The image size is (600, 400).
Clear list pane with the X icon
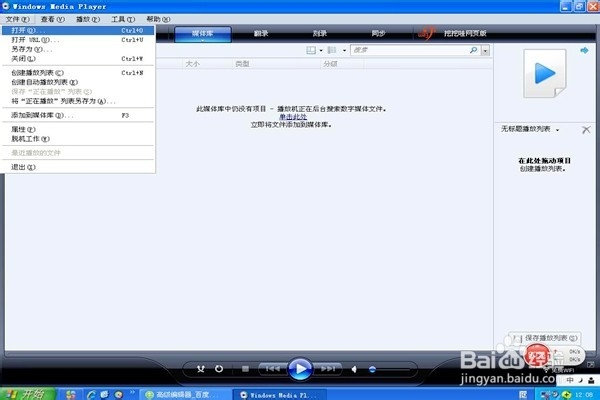586,130
